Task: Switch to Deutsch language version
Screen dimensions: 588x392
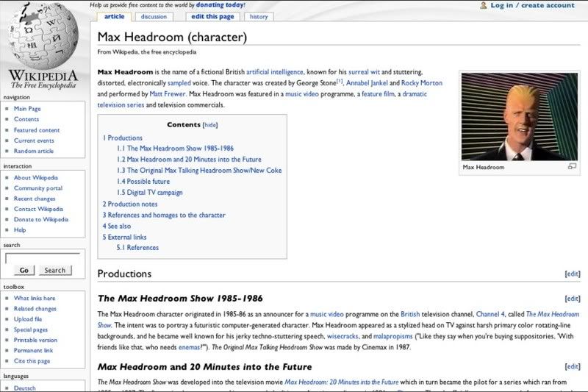Action: (25, 388)
